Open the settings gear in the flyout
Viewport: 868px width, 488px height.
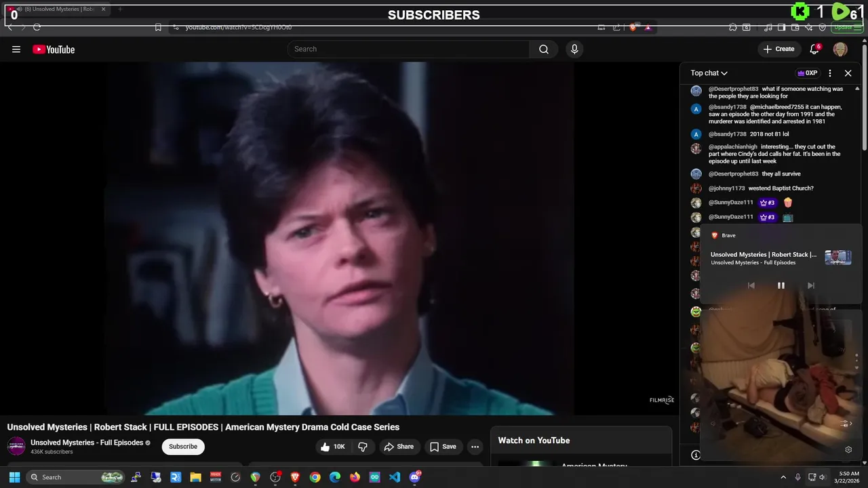tap(848, 449)
